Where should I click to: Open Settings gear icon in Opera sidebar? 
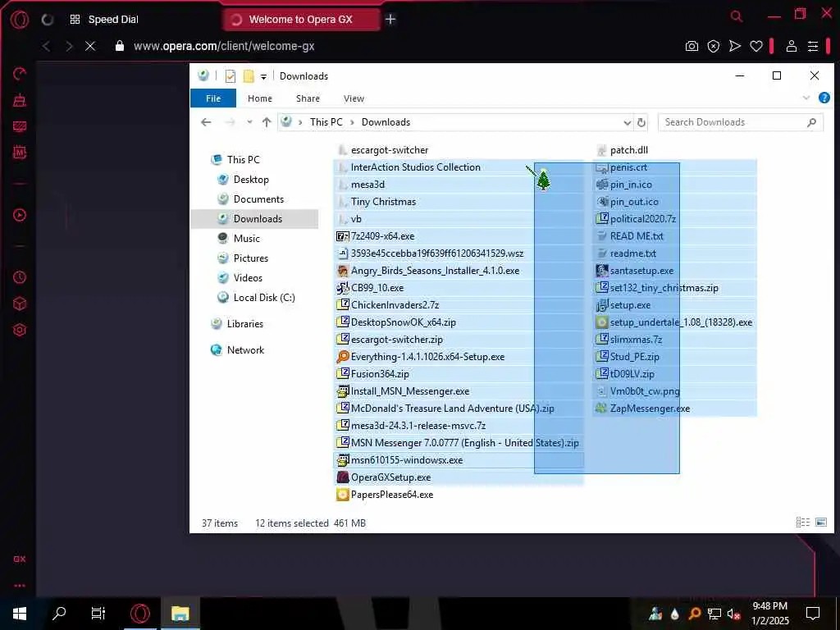[x=20, y=330]
